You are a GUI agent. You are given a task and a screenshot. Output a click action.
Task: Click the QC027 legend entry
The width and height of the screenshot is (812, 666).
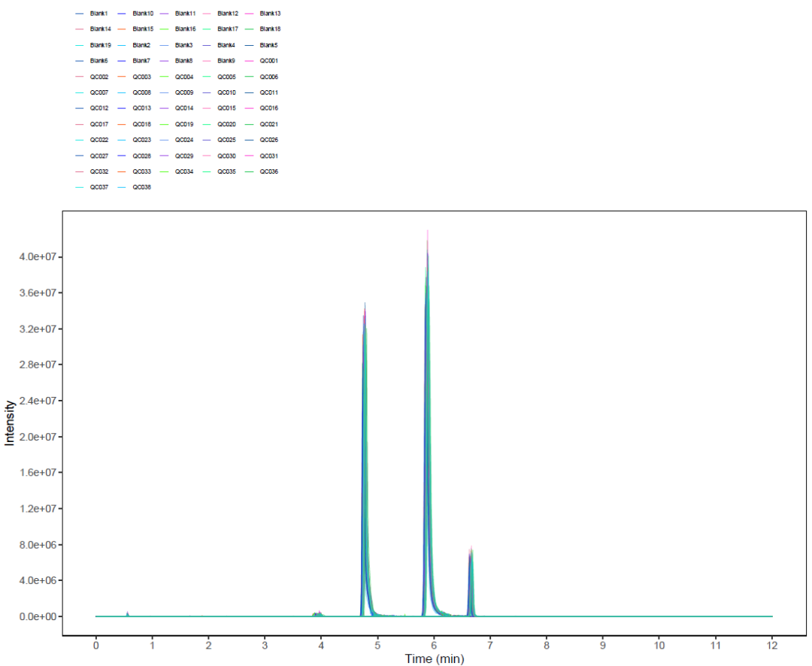tap(99, 156)
